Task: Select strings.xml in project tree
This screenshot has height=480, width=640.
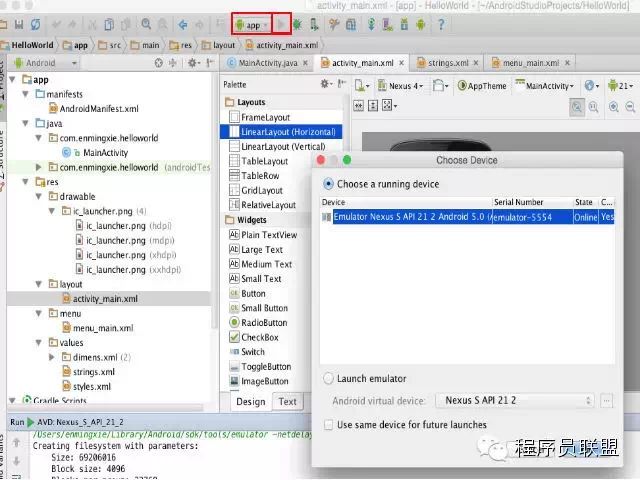Action: click(x=89, y=372)
